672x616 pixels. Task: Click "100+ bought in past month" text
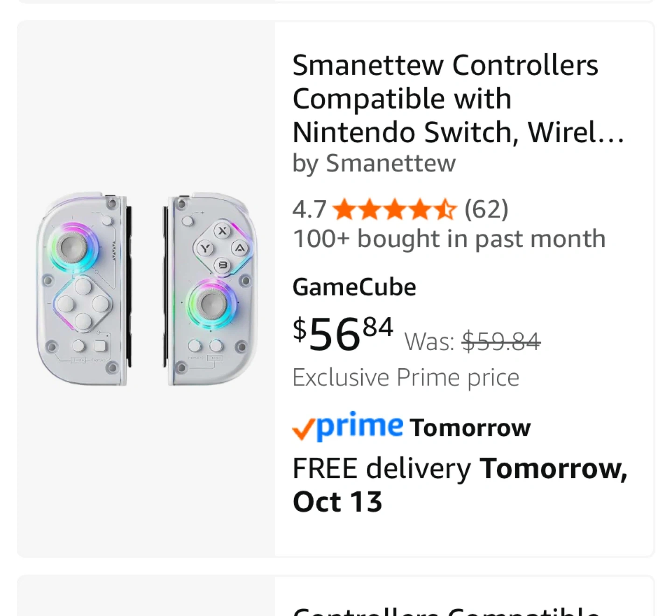pos(449,239)
